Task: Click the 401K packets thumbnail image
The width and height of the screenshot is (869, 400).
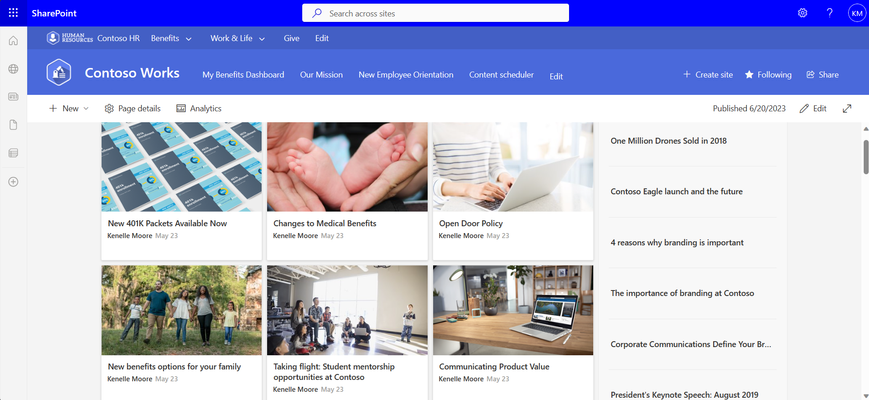Action: (x=182, y=167)
